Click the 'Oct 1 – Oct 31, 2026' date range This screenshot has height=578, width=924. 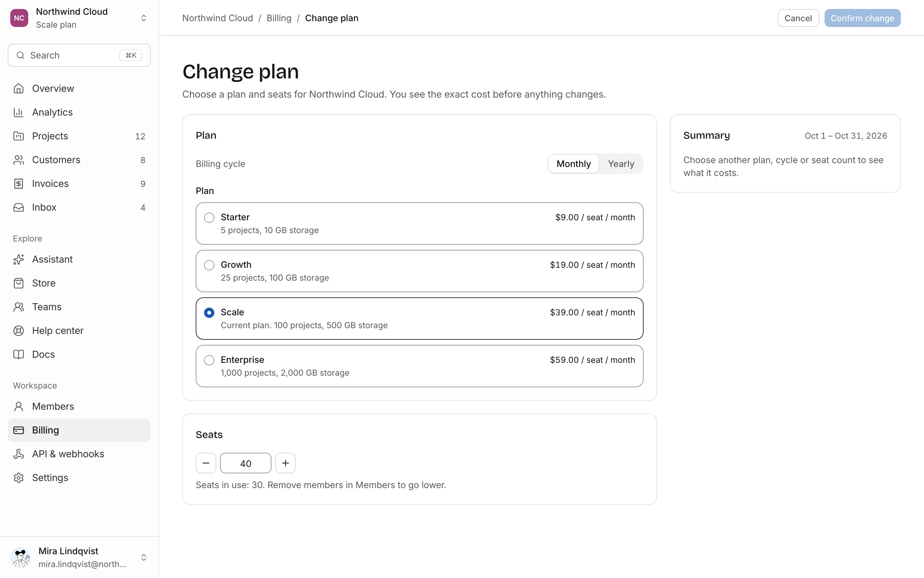(x=846, y=136)
